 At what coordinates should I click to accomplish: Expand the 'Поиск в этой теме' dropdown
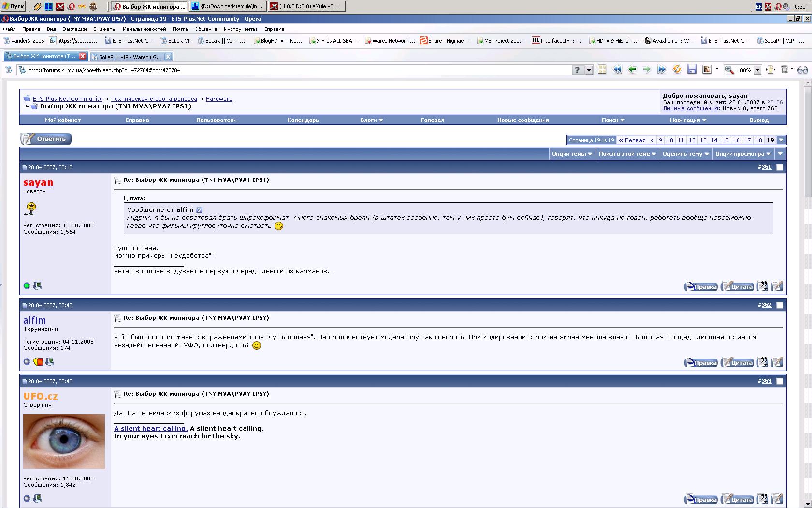tap(627, 154)
